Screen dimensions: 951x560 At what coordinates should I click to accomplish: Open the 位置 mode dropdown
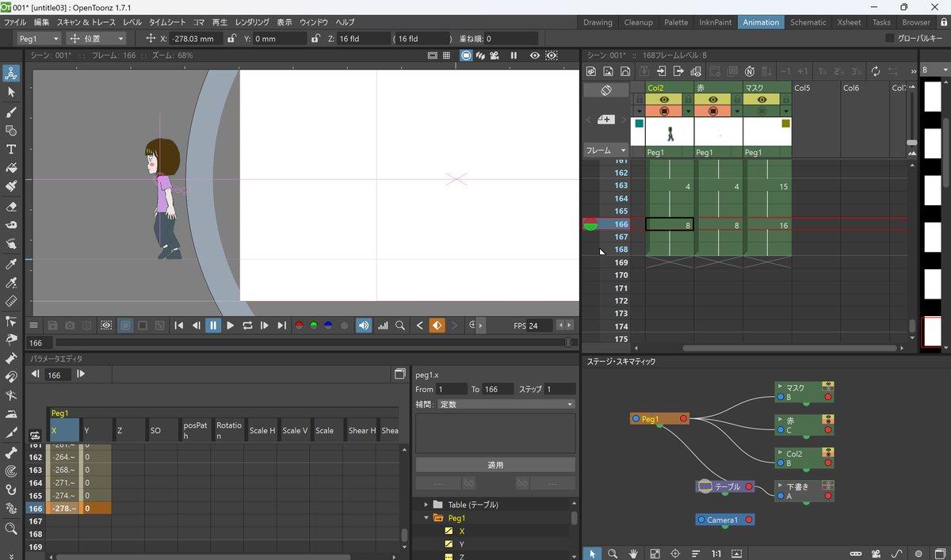97,38
